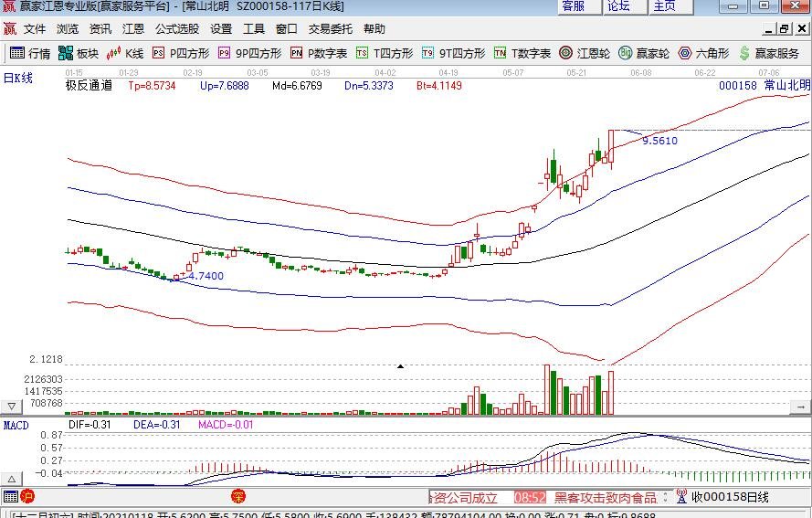Screen dimensions: 812x518
Task: Open the 江恩轮 Gann wheel tool
Action: point(585,53)
